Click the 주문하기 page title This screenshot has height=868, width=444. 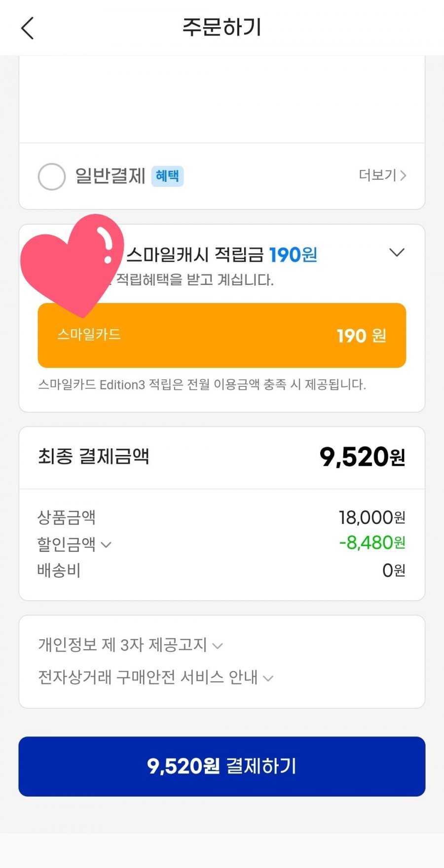[222, 27]
